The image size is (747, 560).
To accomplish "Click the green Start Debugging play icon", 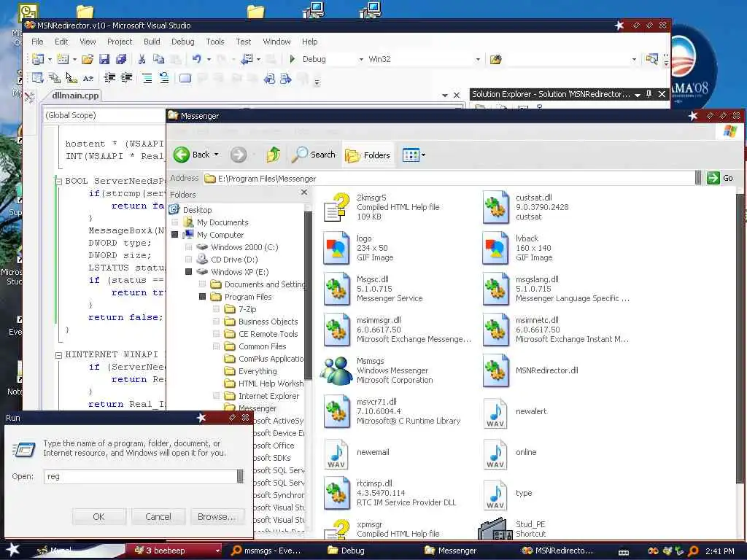I will pyautogui.click(x=292, y=59).
